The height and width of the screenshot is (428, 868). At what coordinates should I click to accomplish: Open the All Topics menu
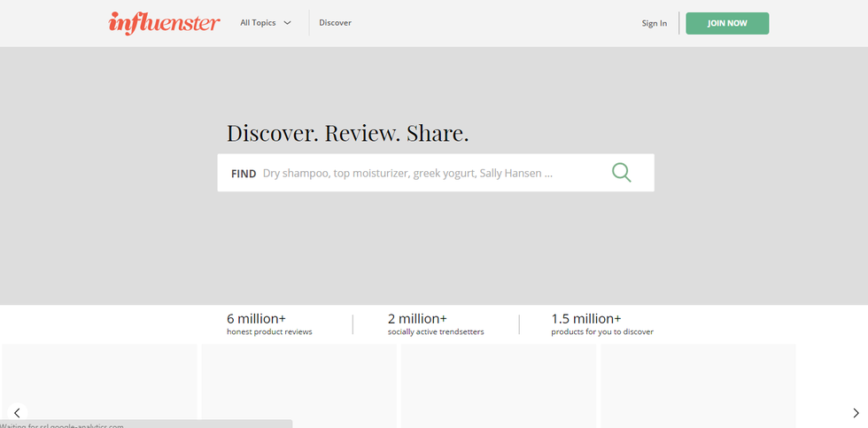[x=259, y=23]
